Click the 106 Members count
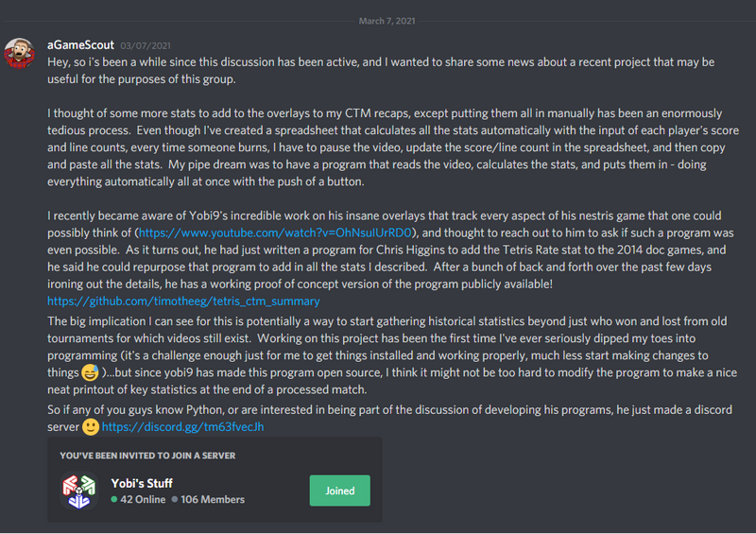The image size is (756, 534). tap(213, 499)
